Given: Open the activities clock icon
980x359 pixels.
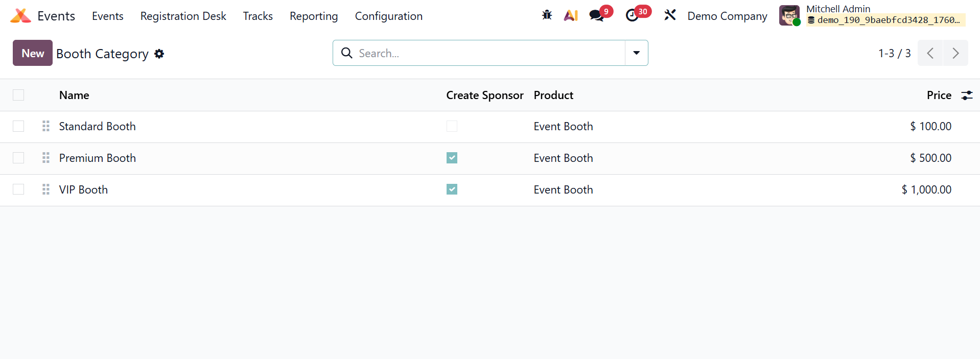Looking at the screenshot, I should 633,15.
